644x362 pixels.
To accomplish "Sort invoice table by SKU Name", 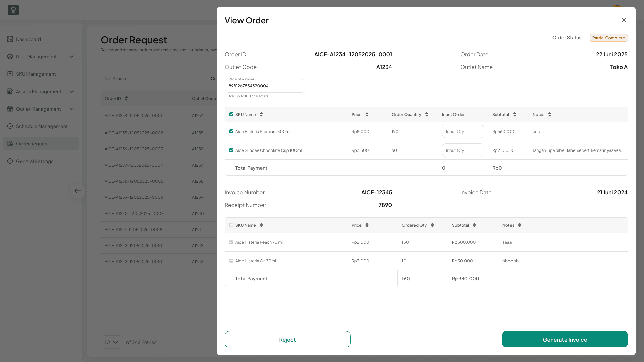I will [x=261, y=225].
